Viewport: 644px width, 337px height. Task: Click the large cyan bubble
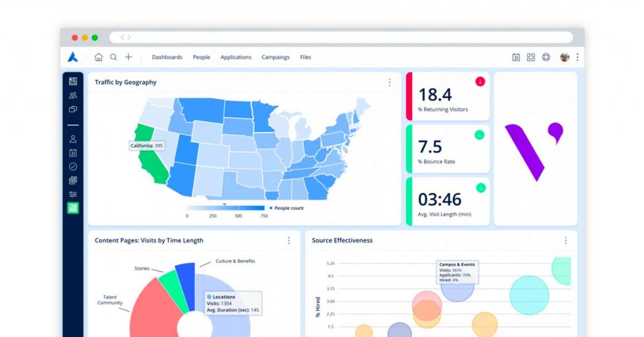[x=529, y=296]
